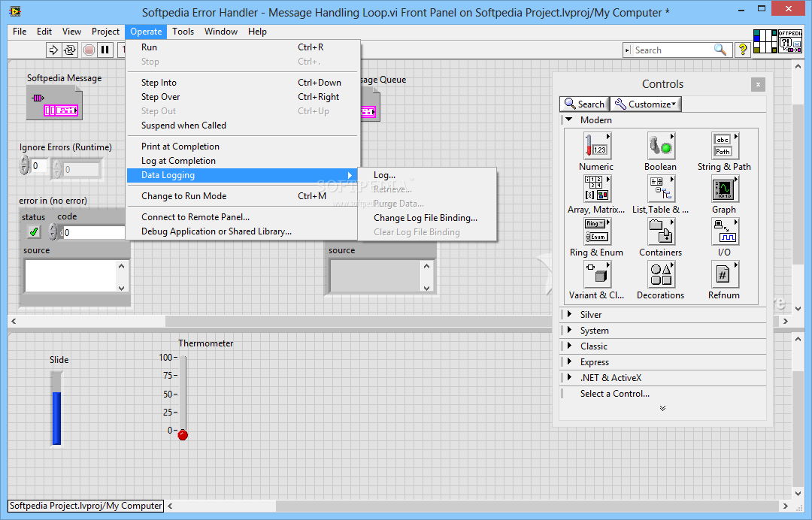Image resolution: width=812 pixels, height=520 pixels.
Task: Click the Pause toolbar button
Action: (x=105, y=50)
